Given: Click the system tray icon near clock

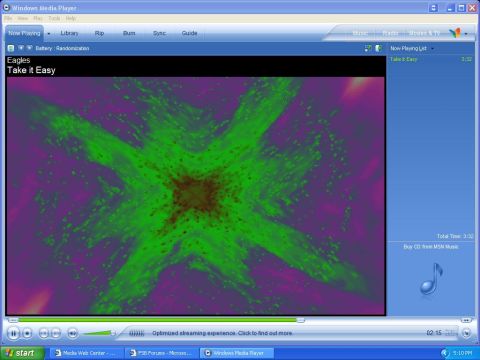Looking at the screenshot, I should (445, 353).
